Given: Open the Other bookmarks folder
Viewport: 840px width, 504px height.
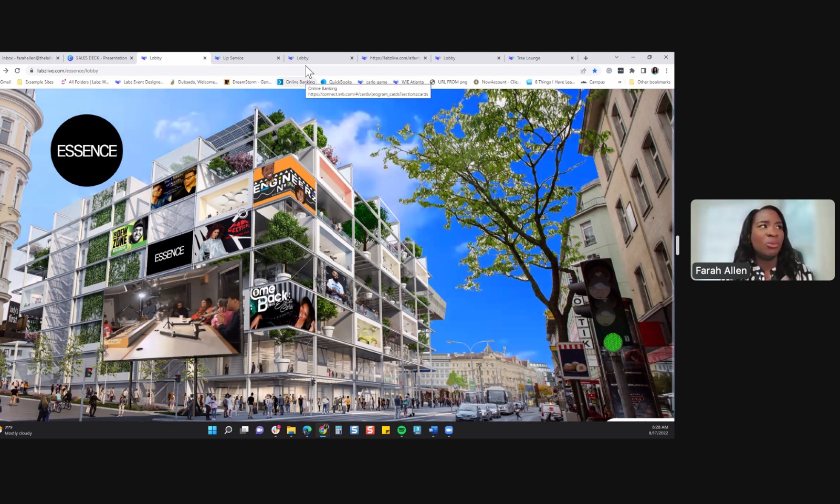Looking at the screenshot, I should pyautogui.click(x=649, y=82).
